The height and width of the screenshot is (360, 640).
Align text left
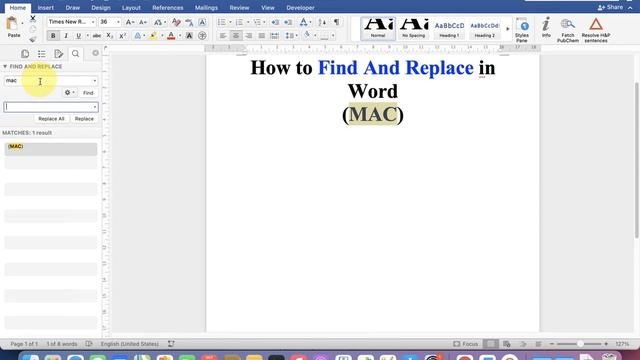tap(223, 36)
